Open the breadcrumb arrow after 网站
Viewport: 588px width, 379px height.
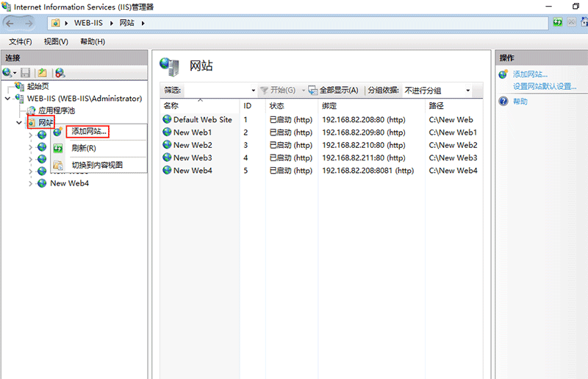pos(143,24)
